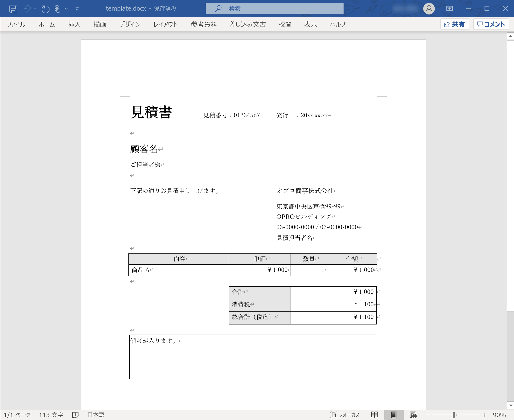Switch to Print Layout view
The image size is (514, 420).
click(394, 415)
